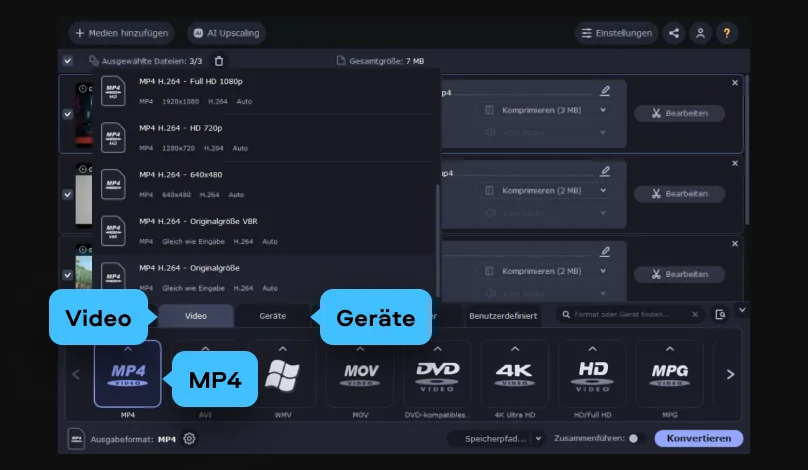This screenshot has width=808, height=470.
Task: Click the first video's thumbnail
Action: click(x=83, y=114)
